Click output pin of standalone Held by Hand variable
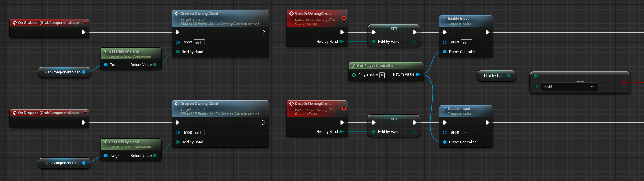The image size is (644, 181). tap(509, 76)
